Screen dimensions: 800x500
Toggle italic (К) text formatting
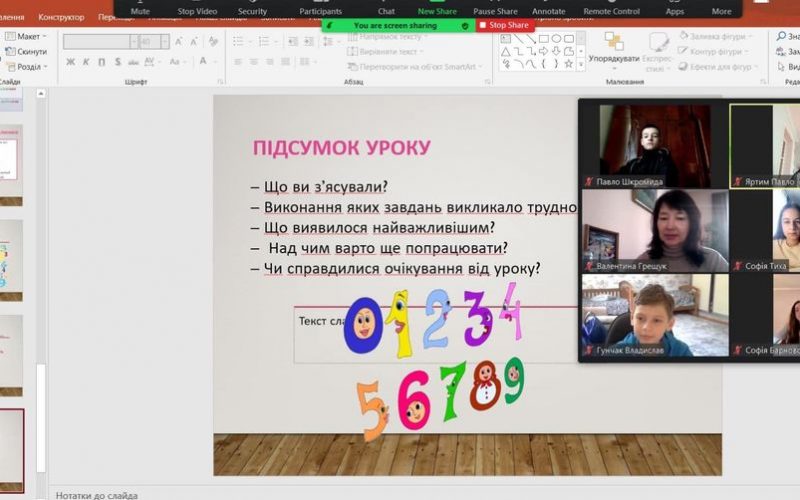[x=86, y=62]
